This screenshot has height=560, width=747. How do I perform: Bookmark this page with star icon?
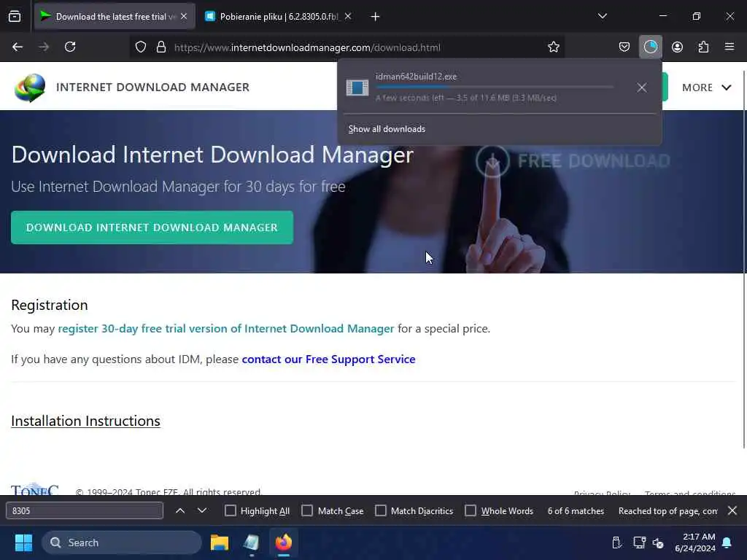click(x=553, y=47)
